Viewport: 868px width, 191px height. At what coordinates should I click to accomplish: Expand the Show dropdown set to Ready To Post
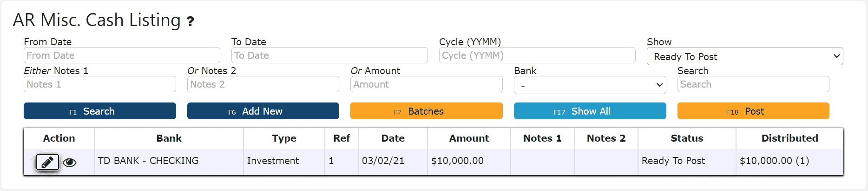[745, 56]
